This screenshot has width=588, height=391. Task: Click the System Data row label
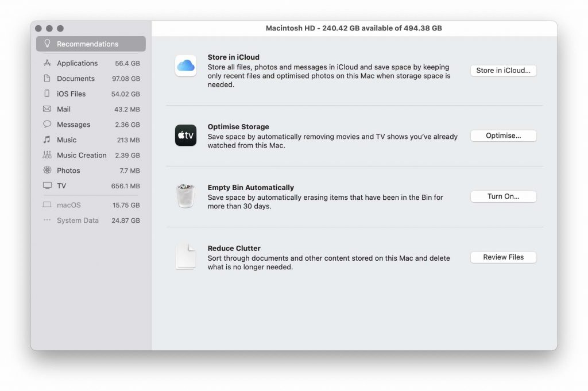tap(78, 220)
